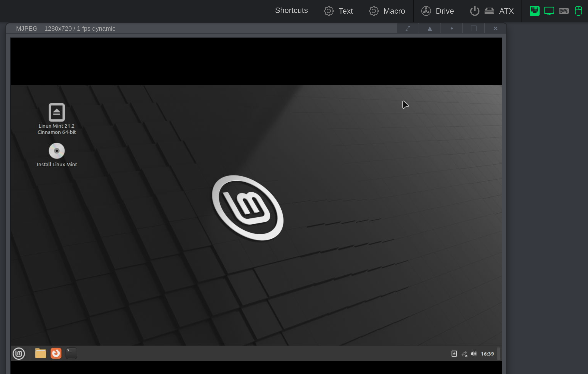Maximize the MJPEG stream window
This screenshot has height=374, width=588.
point(473,28)
